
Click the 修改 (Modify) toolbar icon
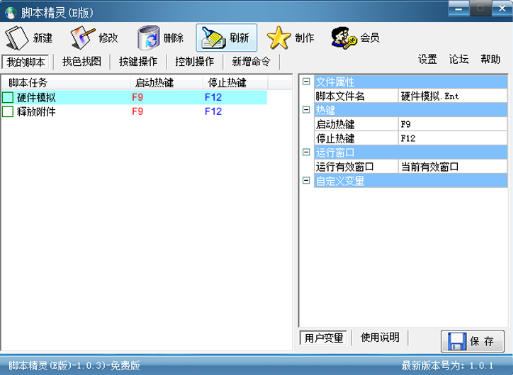(x=82, y=38)
